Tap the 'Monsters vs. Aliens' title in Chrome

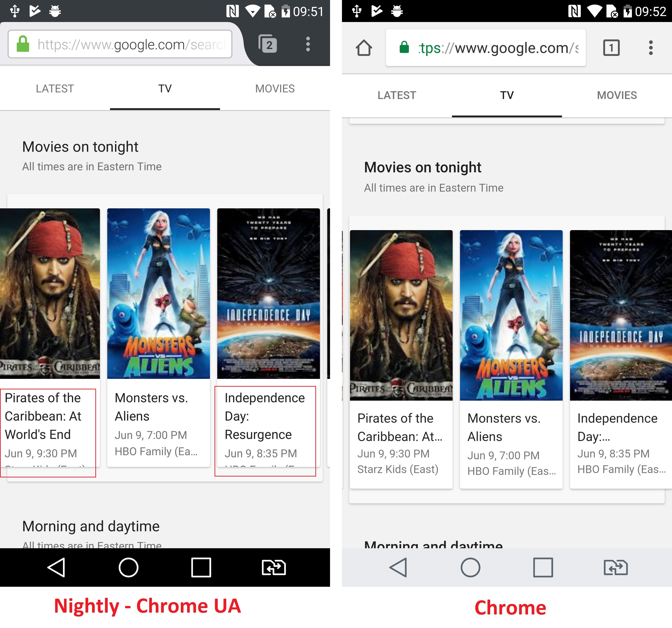504,428
